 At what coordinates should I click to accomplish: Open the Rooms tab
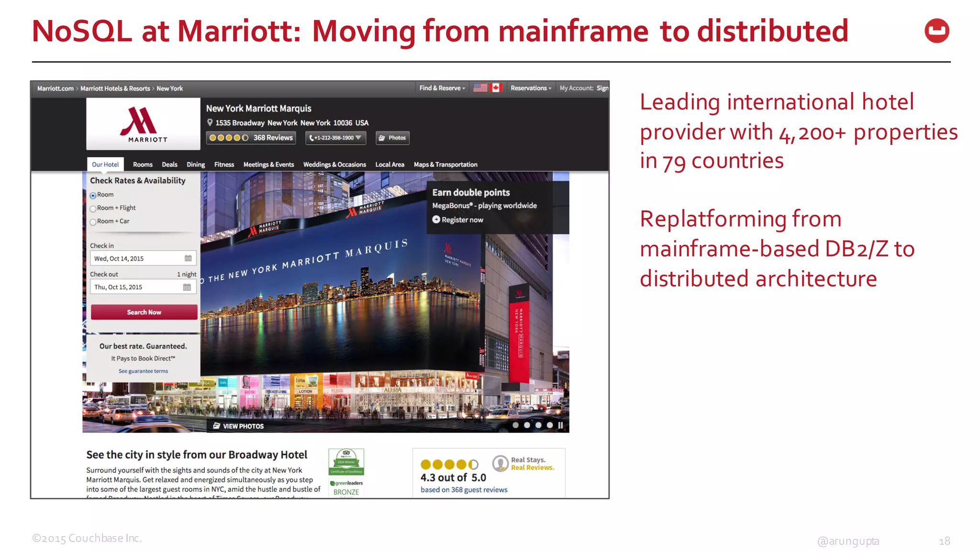point(143,165)
